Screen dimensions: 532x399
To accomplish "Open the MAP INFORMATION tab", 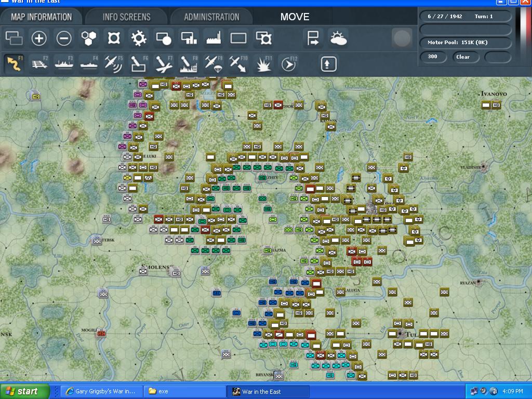I will click(41, 17).
